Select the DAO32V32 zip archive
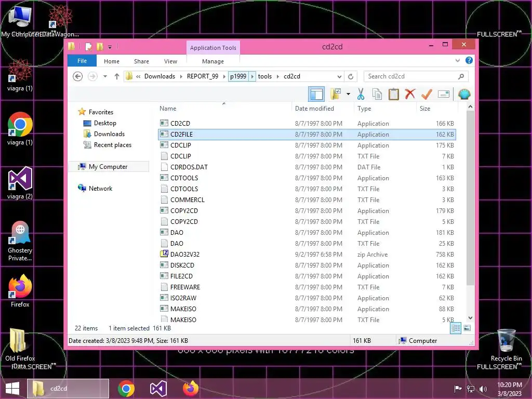This screenshot has height=399, width=532. [x=307, y=254]
